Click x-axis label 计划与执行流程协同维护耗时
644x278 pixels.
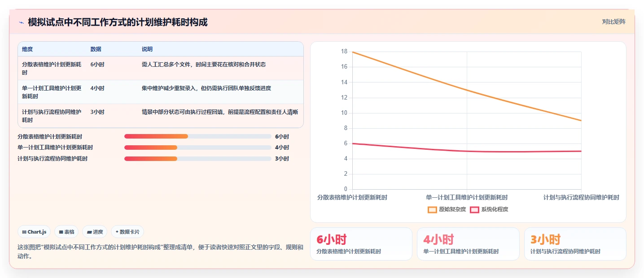click(581, 197)
